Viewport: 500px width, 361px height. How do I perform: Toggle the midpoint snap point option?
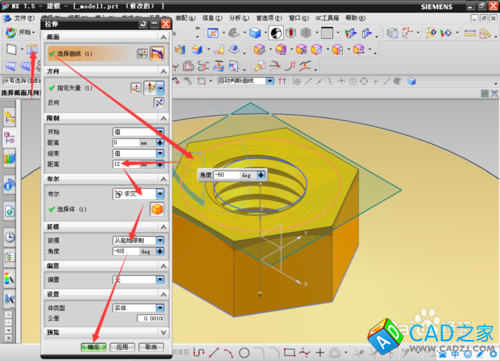tap(319, 81)
